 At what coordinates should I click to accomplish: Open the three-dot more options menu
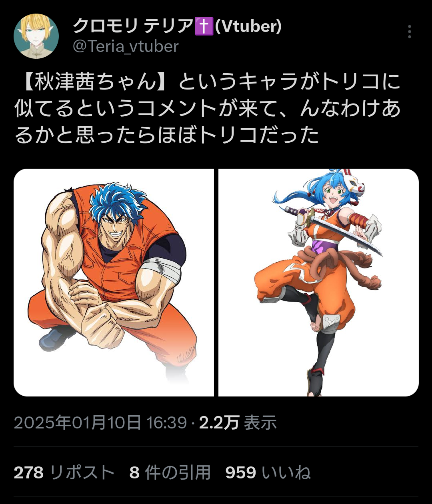click(409, 32)
